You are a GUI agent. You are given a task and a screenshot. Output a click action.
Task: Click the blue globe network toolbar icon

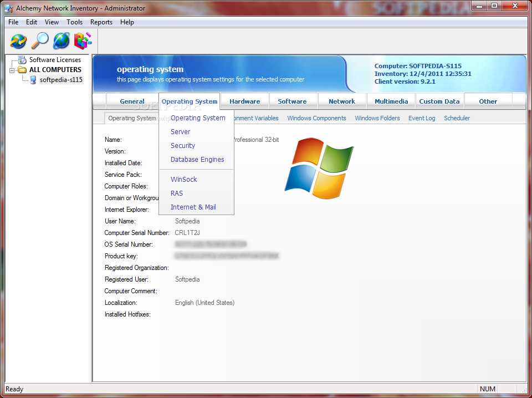point(62,40)
